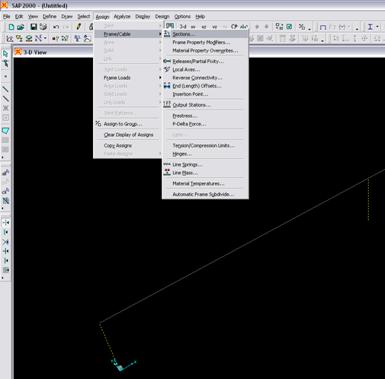Select the pointer selection tool
The height and width of the screenshot is (379, 385).
click(5, 54)
